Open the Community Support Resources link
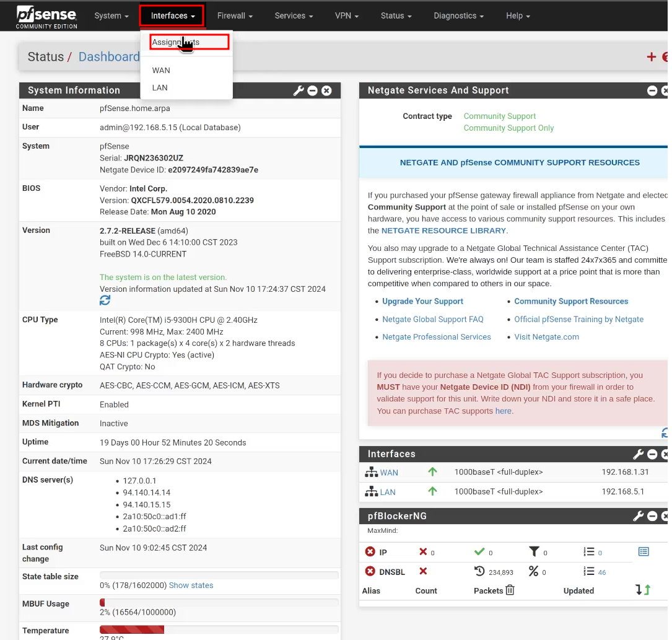672x640 pixels. [571, 301]
